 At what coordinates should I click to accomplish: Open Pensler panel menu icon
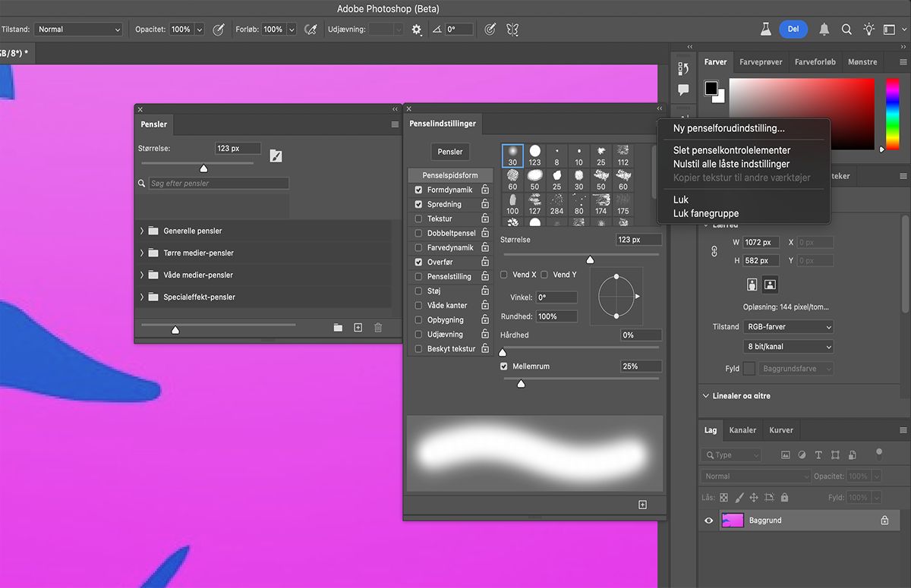[395, 124]
